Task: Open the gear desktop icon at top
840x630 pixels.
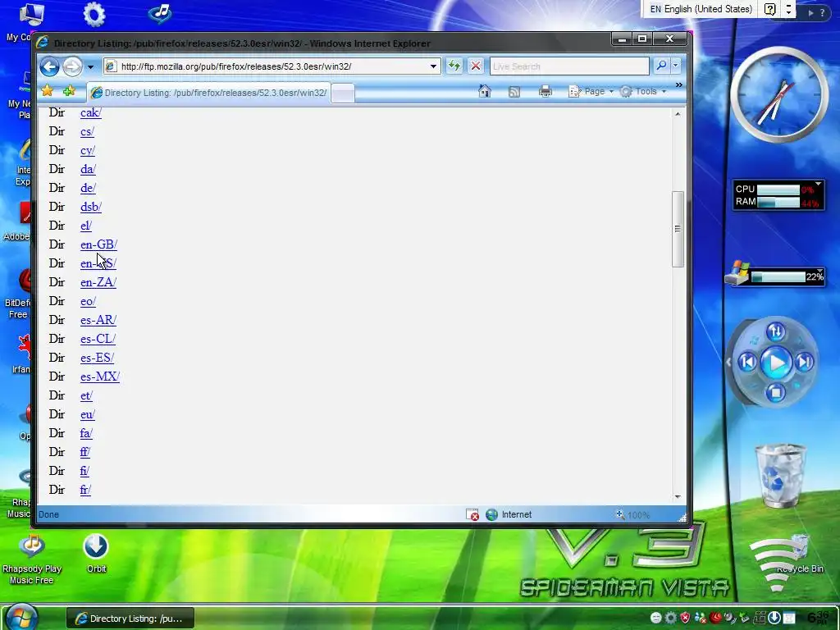Action: 94,15
